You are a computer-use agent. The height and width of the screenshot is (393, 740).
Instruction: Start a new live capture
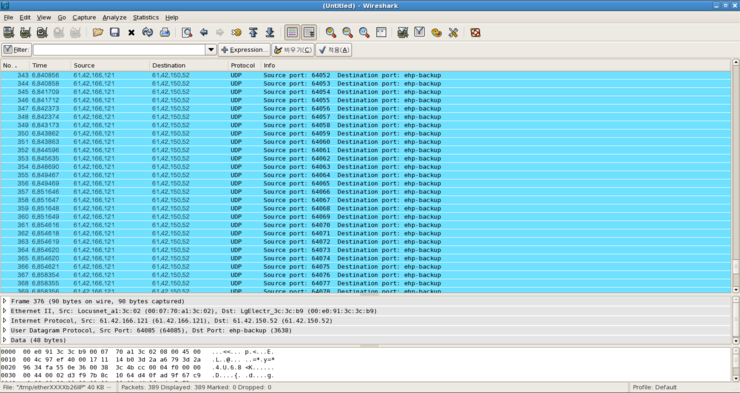coord(42,33)
